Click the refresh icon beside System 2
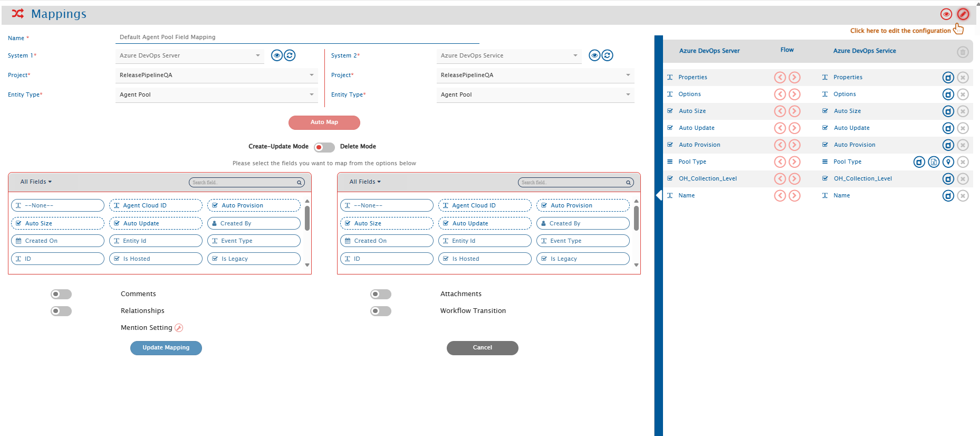 click(x=607, y=55)
